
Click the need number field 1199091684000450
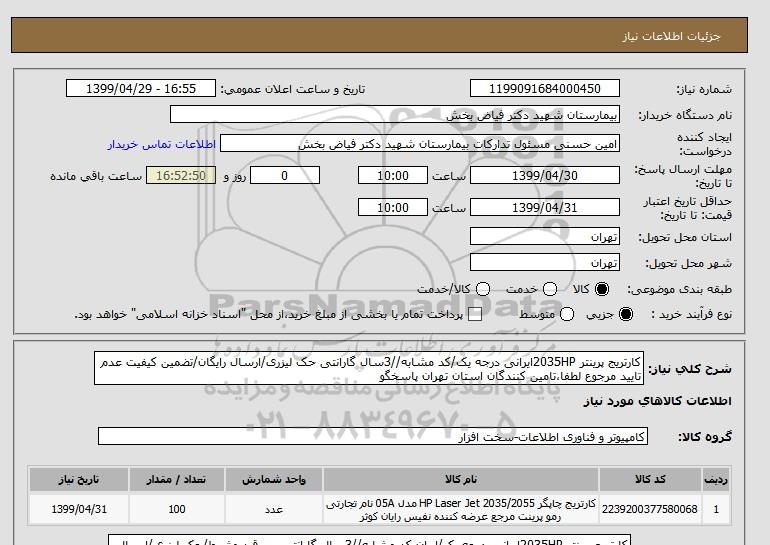tap(545, 89)
